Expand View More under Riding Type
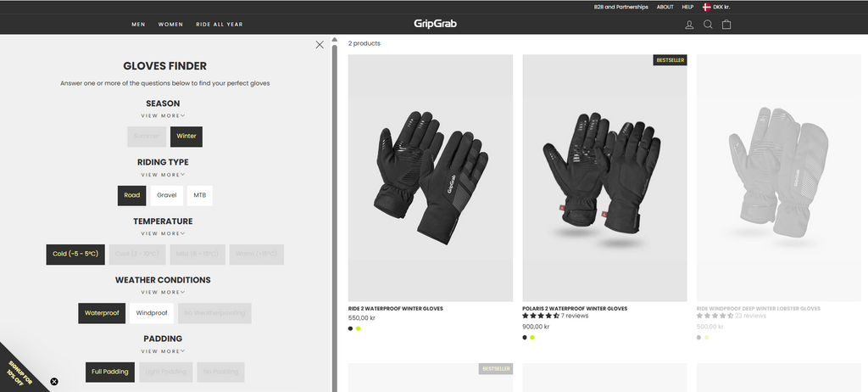The image size is (868, 392). point(163,175)
